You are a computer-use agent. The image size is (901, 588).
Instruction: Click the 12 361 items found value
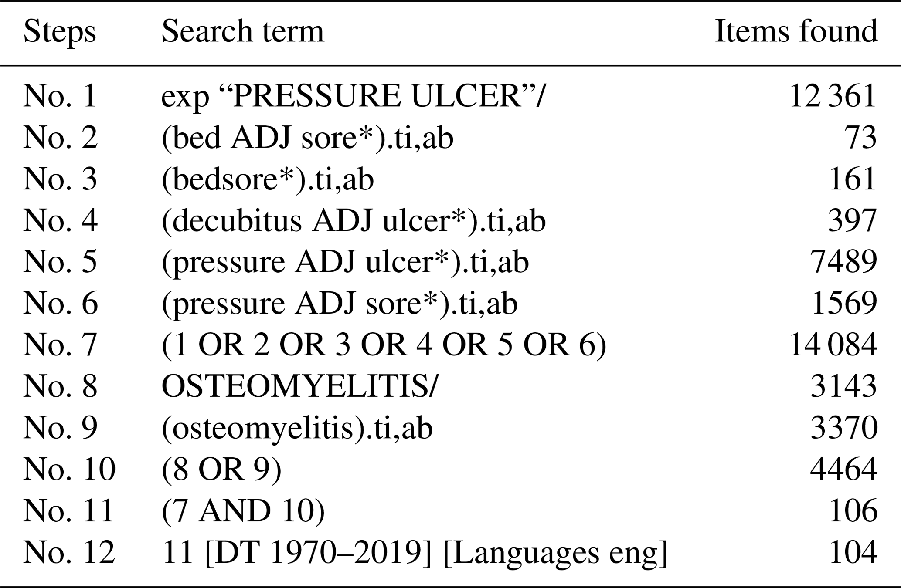coord(833,96)
